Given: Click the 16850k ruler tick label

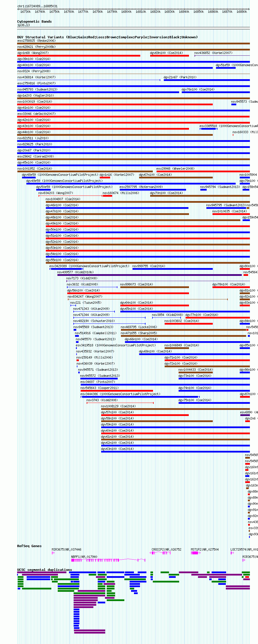Looking at the screenshot, I should [x=199, y=12].
